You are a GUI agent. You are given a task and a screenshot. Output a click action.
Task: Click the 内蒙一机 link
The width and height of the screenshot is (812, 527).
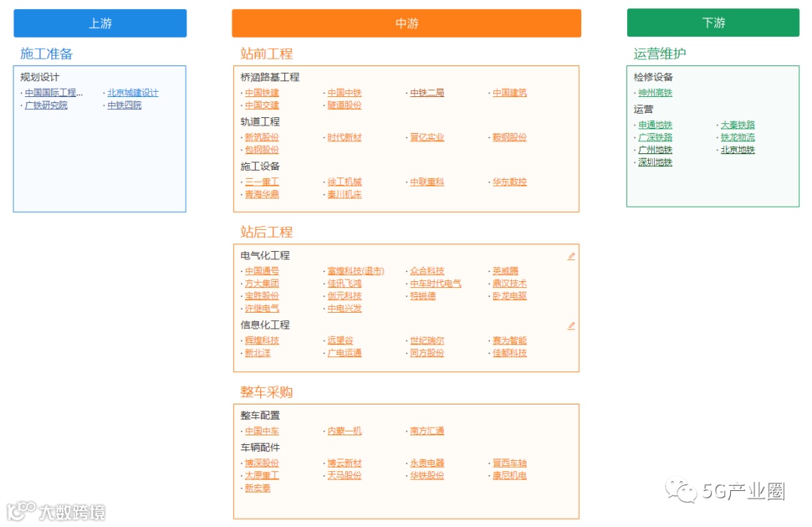344,431
